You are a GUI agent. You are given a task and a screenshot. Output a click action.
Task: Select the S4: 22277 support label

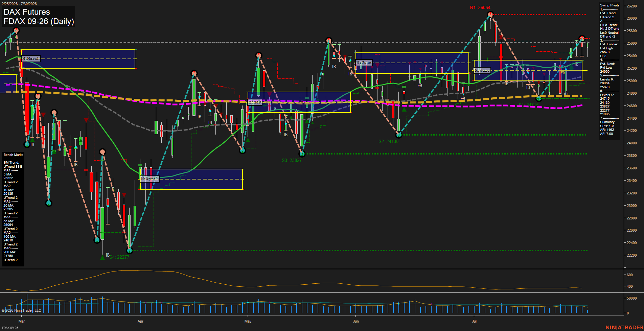click(x=119, y=257)
